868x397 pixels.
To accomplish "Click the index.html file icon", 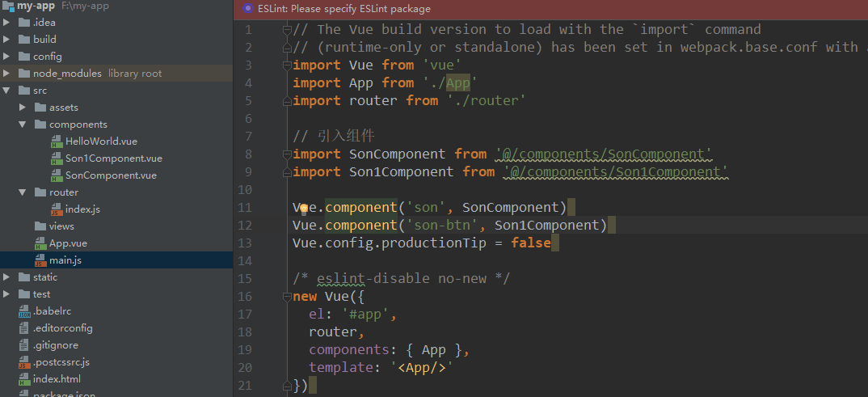I will point(23,380).
